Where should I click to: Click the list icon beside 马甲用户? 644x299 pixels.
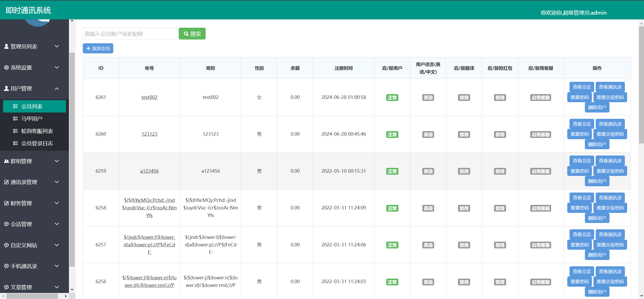pos(15,119)
